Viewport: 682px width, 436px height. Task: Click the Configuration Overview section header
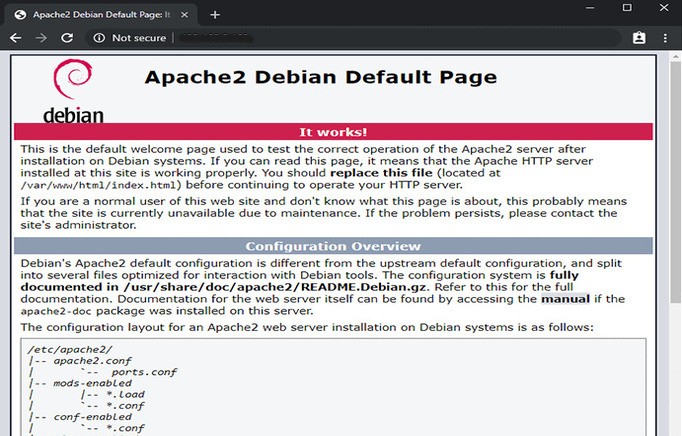pos(333,246)
